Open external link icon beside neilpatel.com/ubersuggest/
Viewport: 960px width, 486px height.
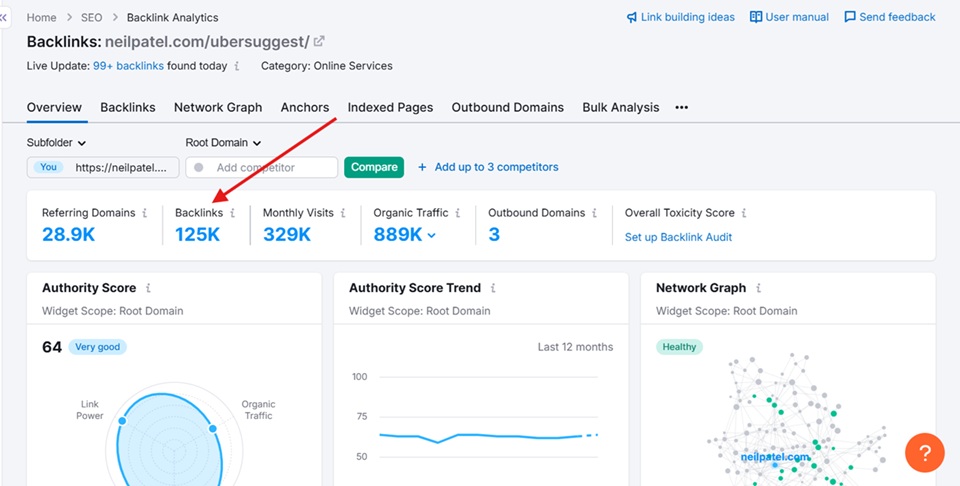pyautogui.click(x=319, y=42)
